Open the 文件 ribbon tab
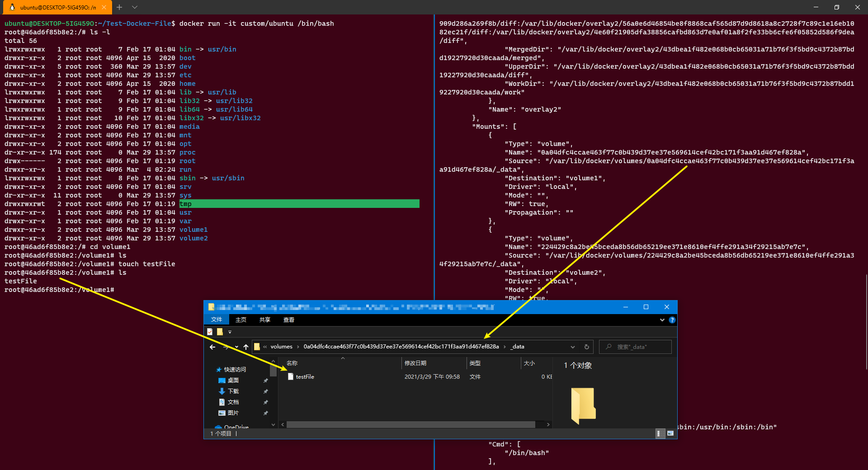868x470 pixels. coord(217,320)
